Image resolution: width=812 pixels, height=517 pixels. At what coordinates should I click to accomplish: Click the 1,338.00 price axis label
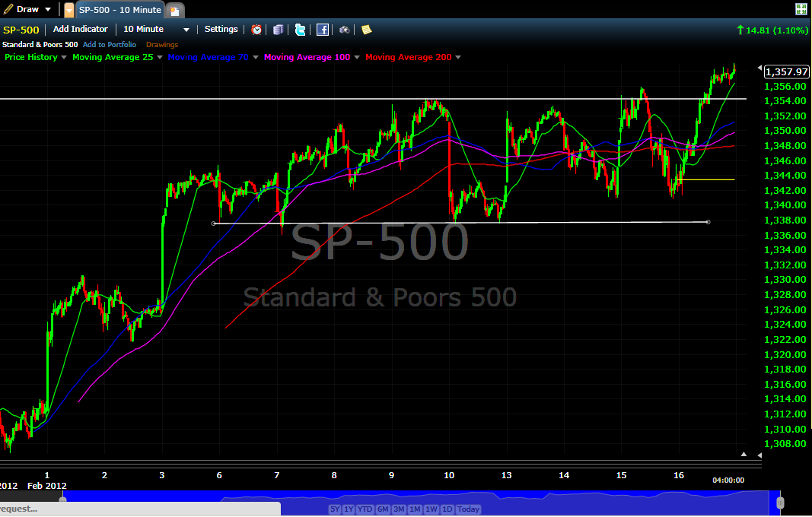[785, 220]
